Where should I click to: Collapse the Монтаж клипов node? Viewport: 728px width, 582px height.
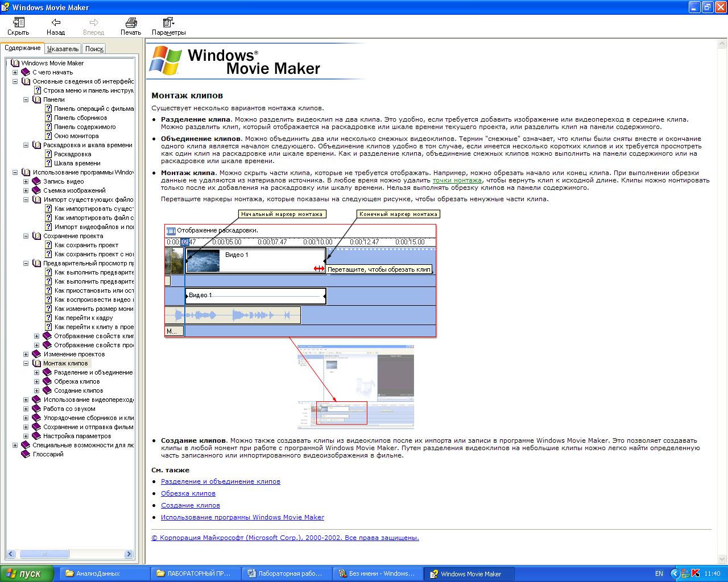click(26, 363)
